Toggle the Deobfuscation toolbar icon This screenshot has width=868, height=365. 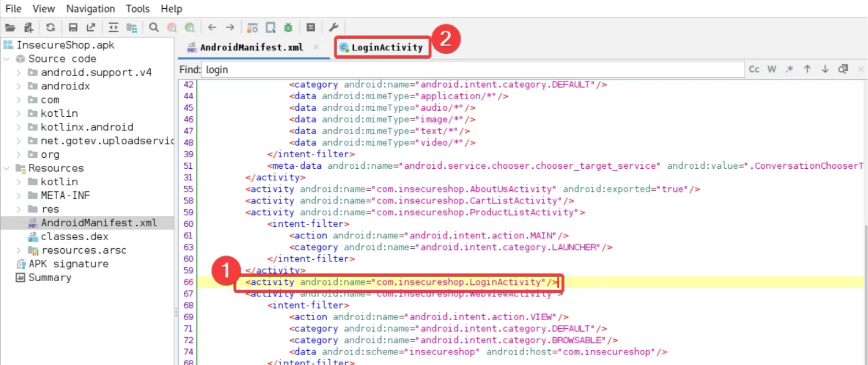coord(252,27)
